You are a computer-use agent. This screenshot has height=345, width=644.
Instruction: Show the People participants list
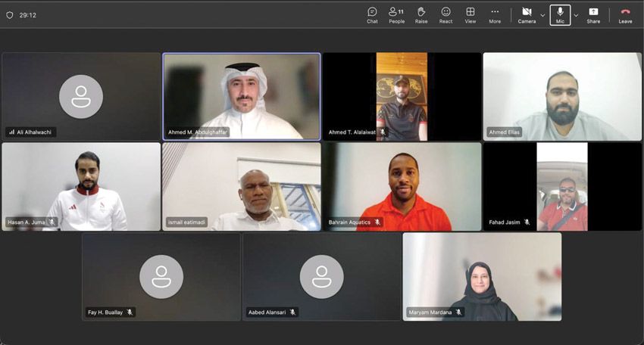[396, 15]
